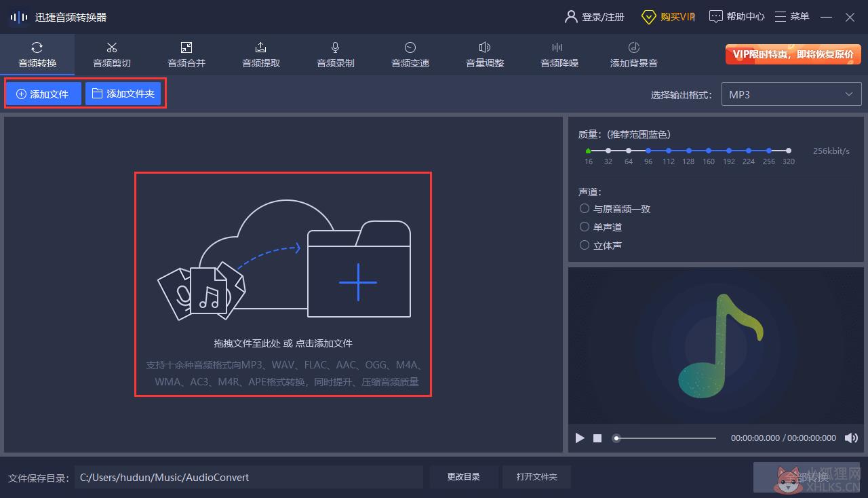The image size is (868, 498).
Task: Start conversion with 全部转换 button
Action: tap(807, 477)
